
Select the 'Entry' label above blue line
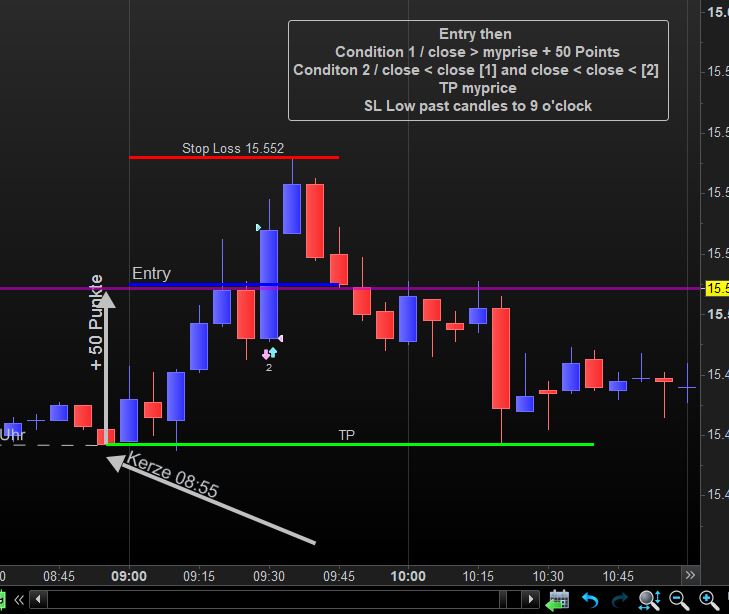click(151, 273)
